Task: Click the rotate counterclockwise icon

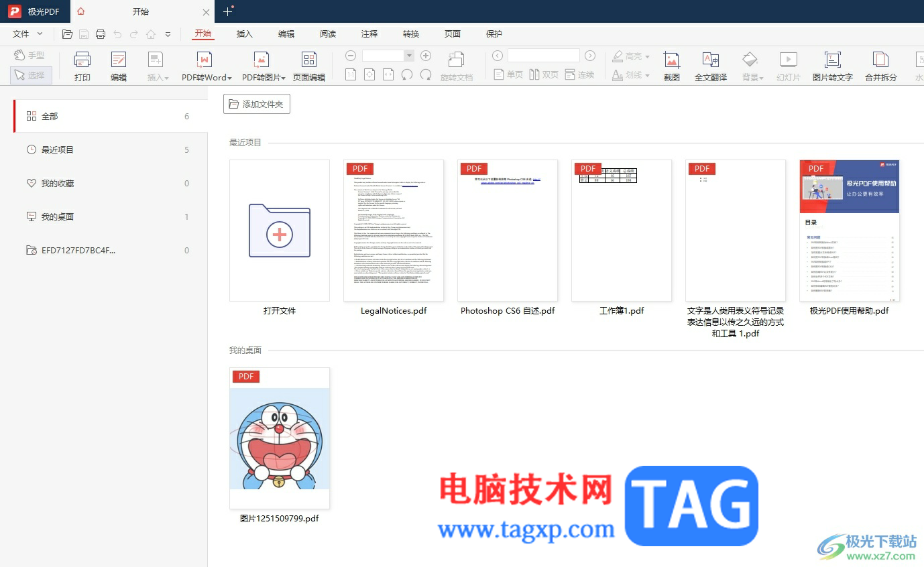Action: tap(407, 74)
